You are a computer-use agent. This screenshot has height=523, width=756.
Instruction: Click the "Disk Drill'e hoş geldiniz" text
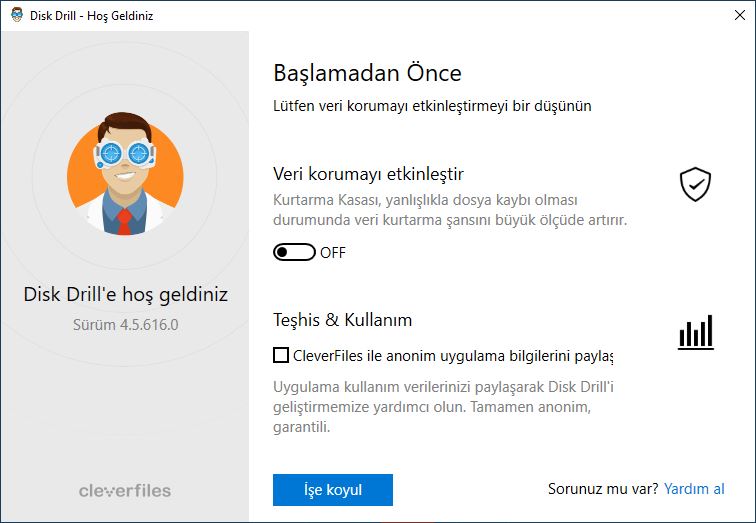coord(125,294)
